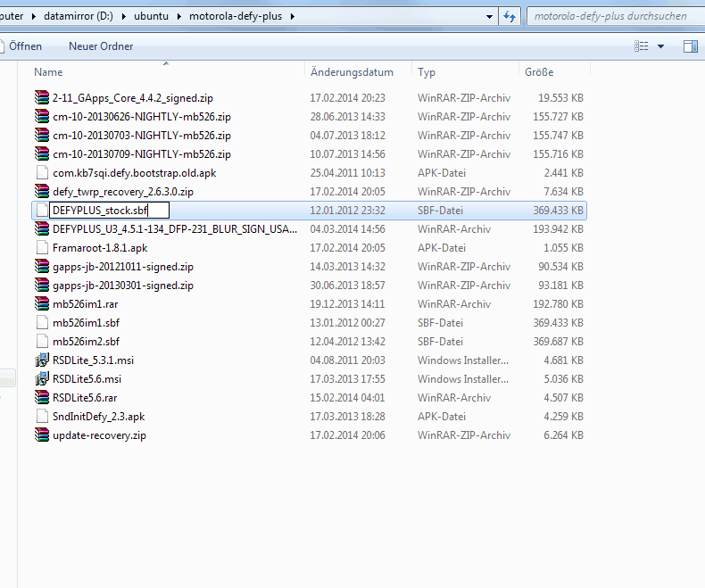Screen dimensions: 705x588
Task: Click the icon of cm-10-20130709-NIGHTLY-mb526.zip
Action: 42,153
